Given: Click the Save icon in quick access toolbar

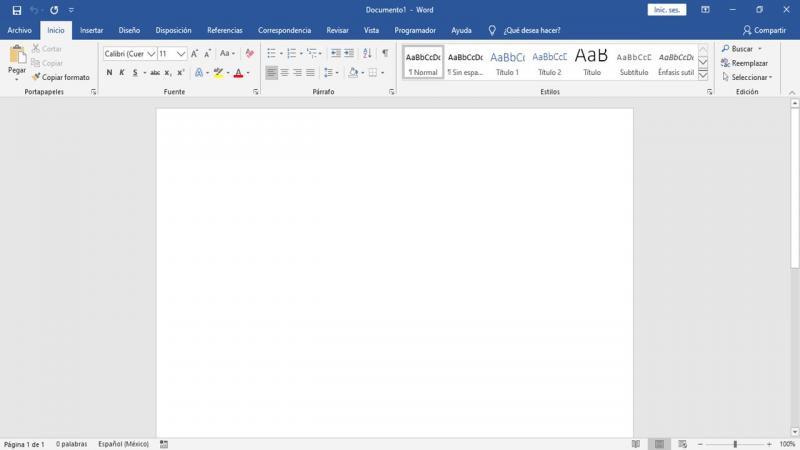Looking at the screenshot, I should 16,9.
